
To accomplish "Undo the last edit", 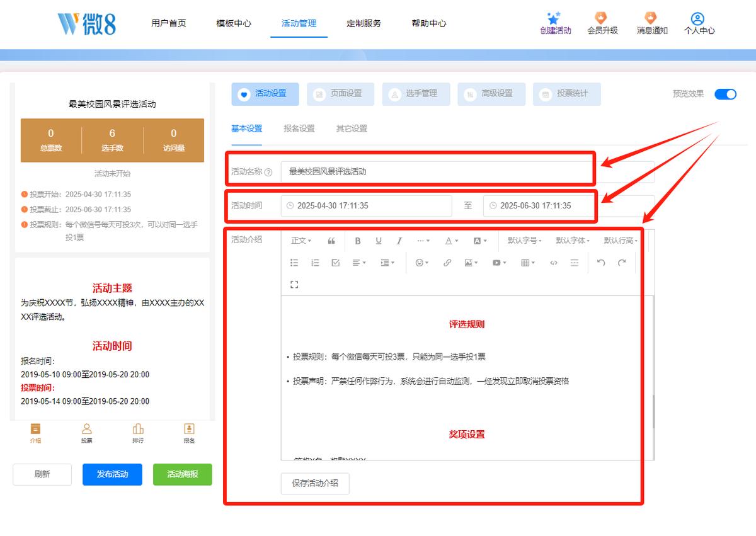I will [x=601, y=263].
